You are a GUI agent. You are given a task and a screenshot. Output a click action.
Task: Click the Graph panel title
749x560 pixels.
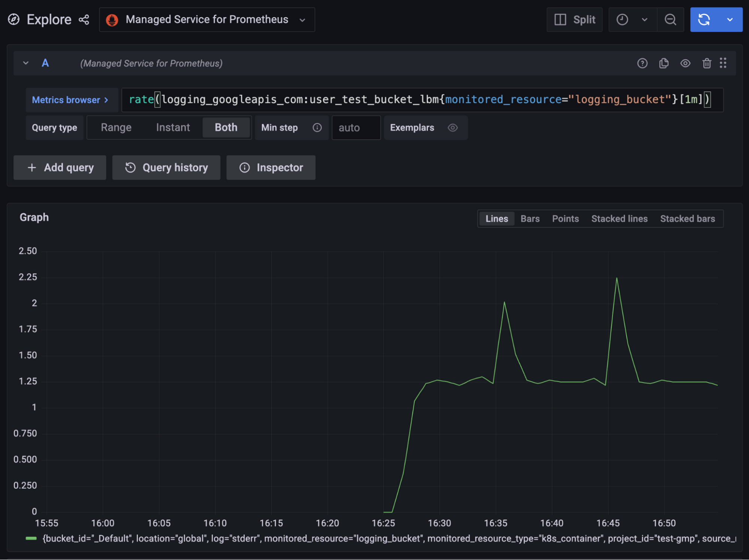click(34, 217)
